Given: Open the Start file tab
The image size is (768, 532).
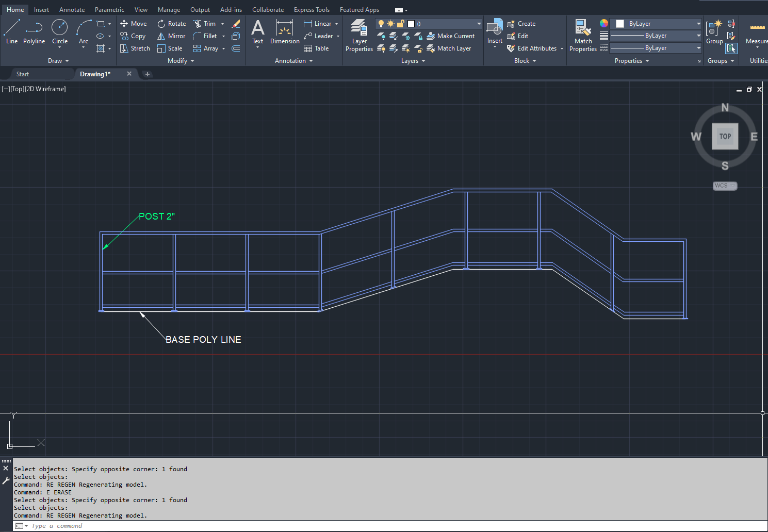Looking at the screenshot, I should tap(23, 74).
